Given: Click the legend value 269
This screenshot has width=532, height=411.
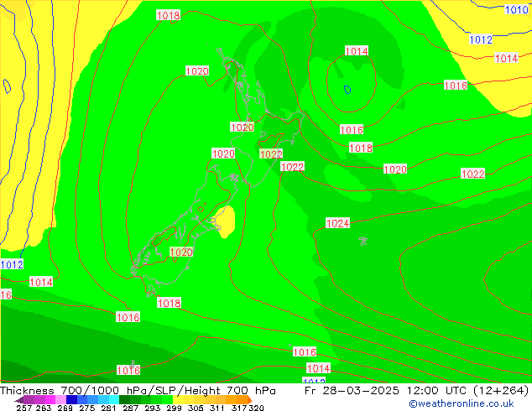Looking at the screenshot, I should pos(65,408).
